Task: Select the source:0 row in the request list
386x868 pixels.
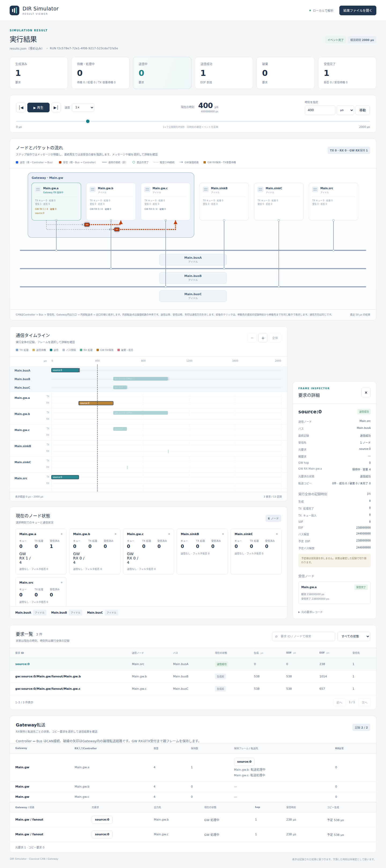Action: click(193, 664)
